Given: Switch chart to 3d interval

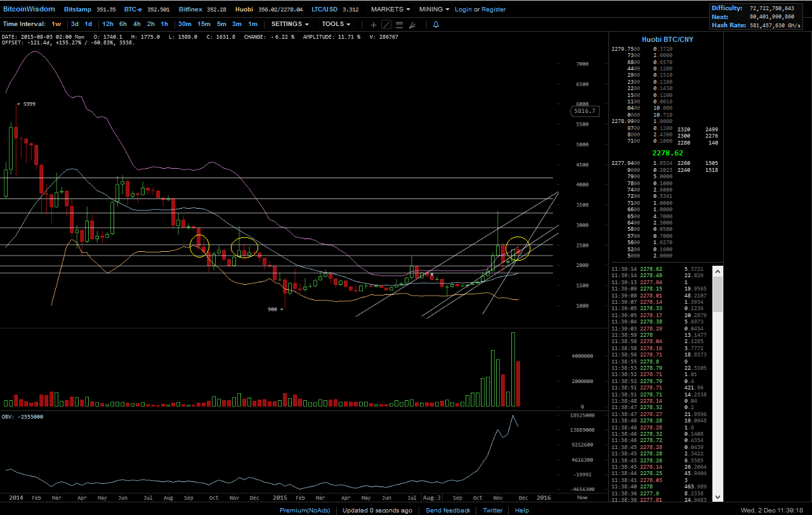Looking at the screenshot, I should coord(75,24).
